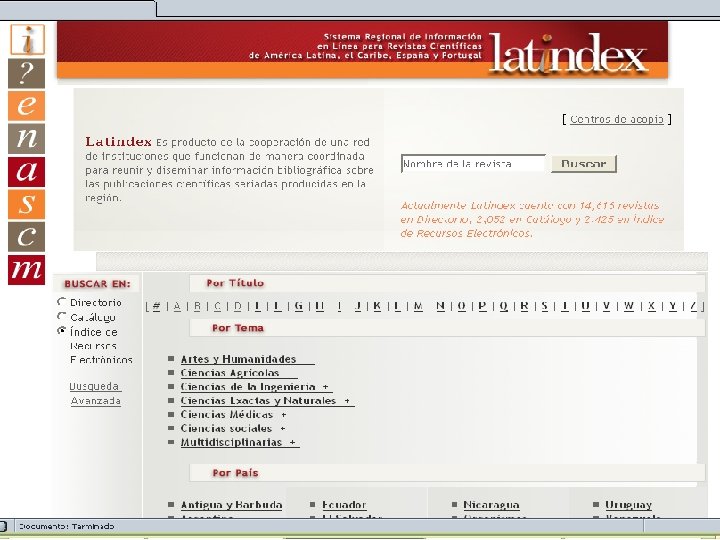
Task: Open Antigua y Barbuda country link
Action: (231, 505)
